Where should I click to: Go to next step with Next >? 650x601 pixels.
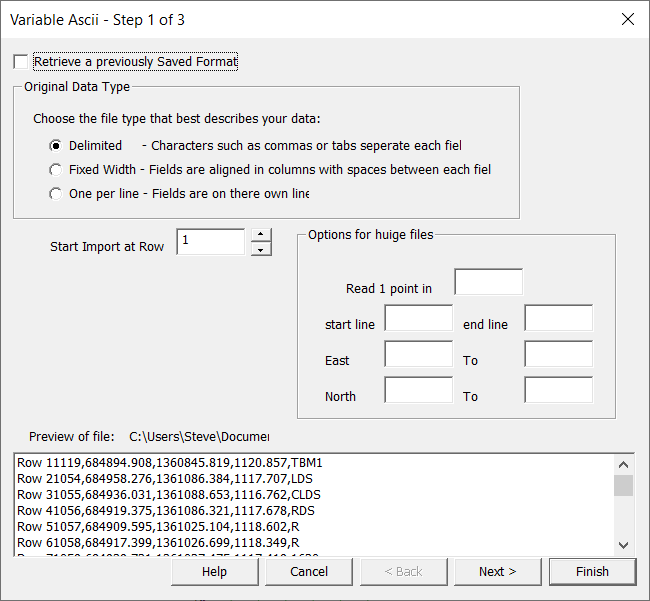(497, 572)
